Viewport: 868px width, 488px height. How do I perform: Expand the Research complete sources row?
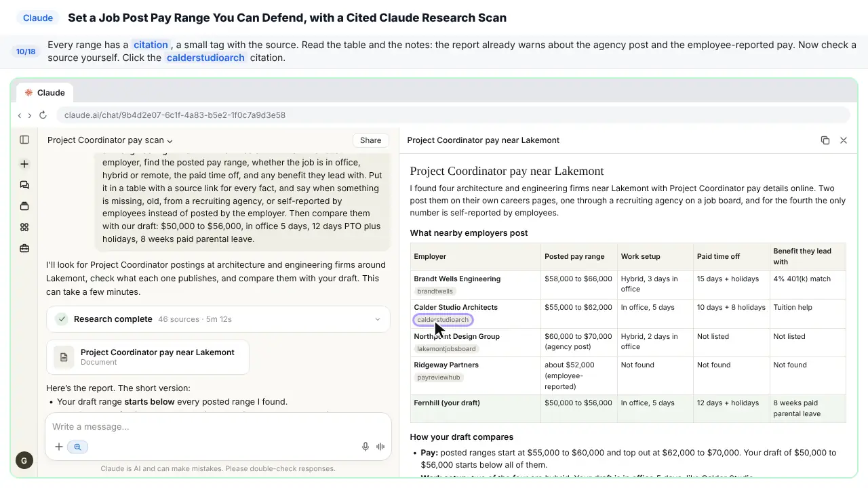point(218,319)
